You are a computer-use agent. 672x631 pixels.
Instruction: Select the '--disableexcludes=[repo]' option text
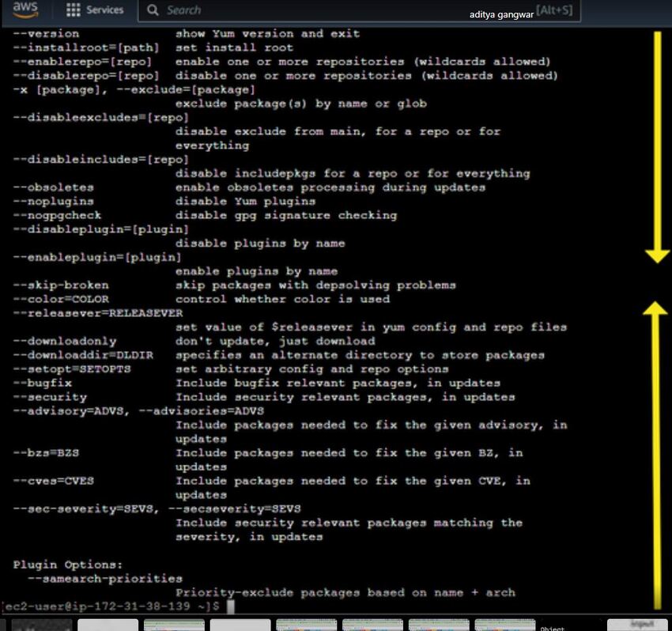point(100,118)
